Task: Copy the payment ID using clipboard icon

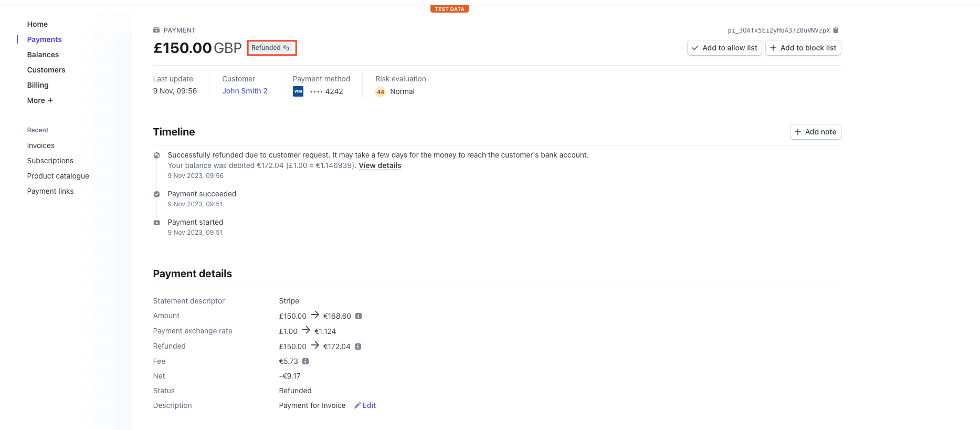Action: coord(836,30)
